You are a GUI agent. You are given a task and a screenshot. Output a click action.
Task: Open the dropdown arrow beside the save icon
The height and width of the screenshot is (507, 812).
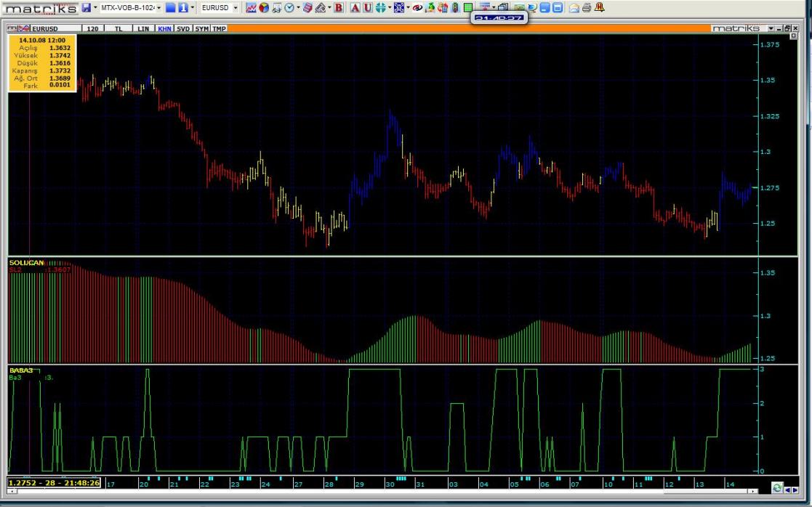(x=95, y=7)
